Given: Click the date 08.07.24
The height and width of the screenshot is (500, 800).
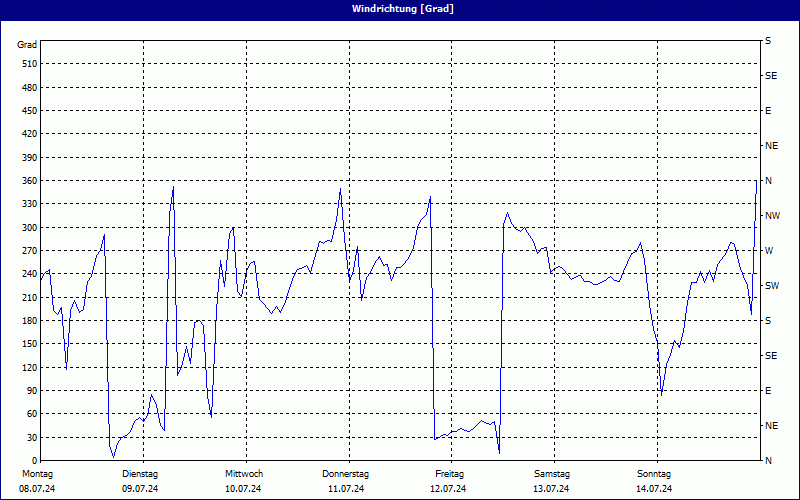Looking at the screenshot, I should (x=37, y=489).
